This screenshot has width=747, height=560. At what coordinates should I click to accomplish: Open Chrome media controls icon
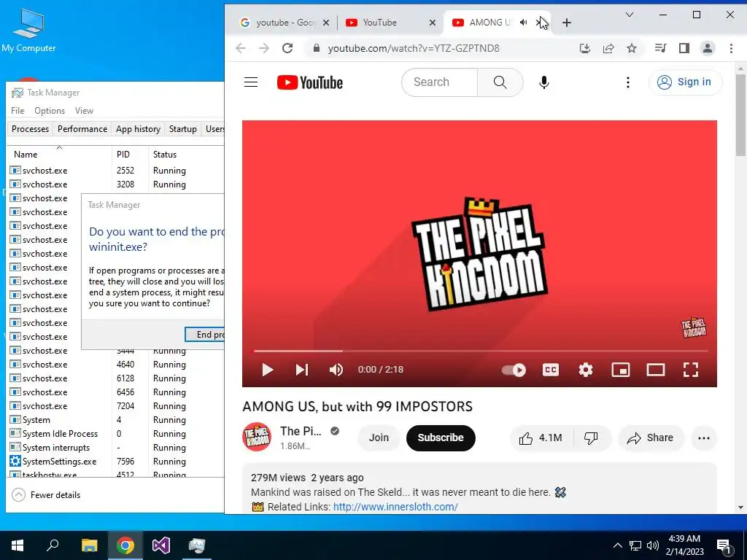click(x=660, y=48)
